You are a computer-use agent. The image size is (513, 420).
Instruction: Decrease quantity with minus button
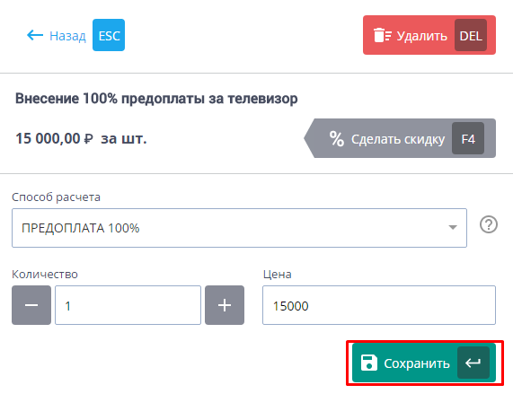point(31,305)
